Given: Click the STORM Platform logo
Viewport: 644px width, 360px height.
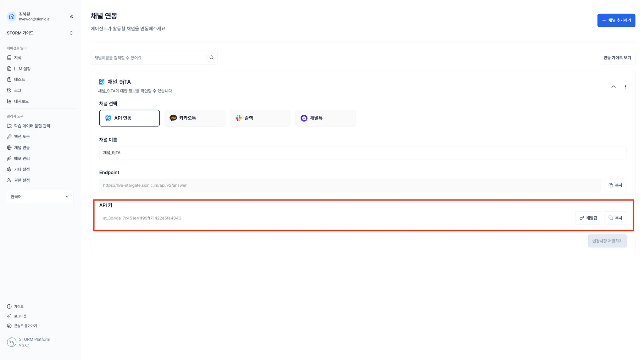Looking at the screenshot, I should pyautogui.click(x=12, y=342).
